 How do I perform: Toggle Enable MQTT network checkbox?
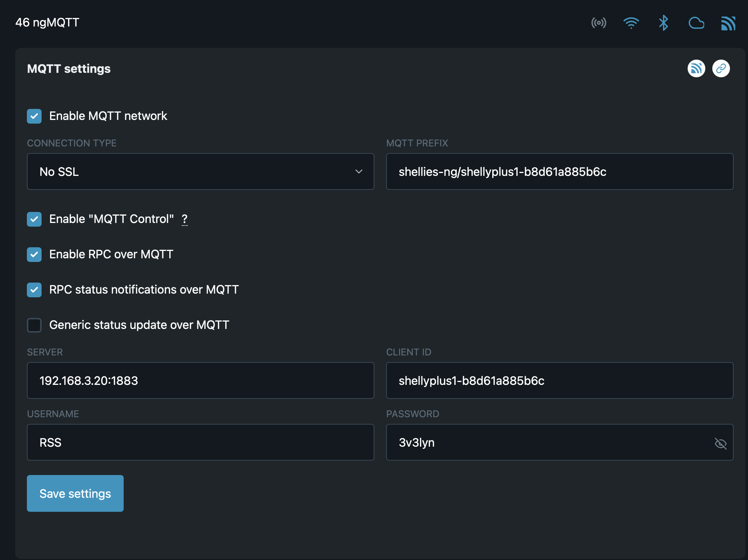[x=34, y=116]
